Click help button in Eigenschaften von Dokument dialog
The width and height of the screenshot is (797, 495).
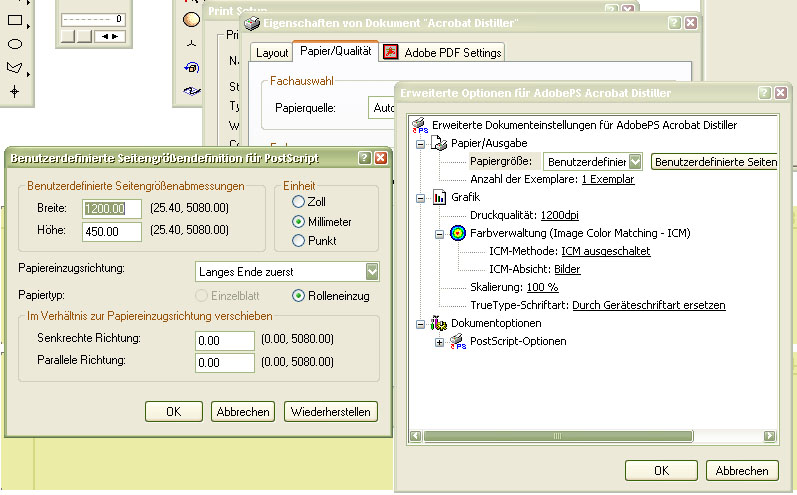[x=674, y=23]
